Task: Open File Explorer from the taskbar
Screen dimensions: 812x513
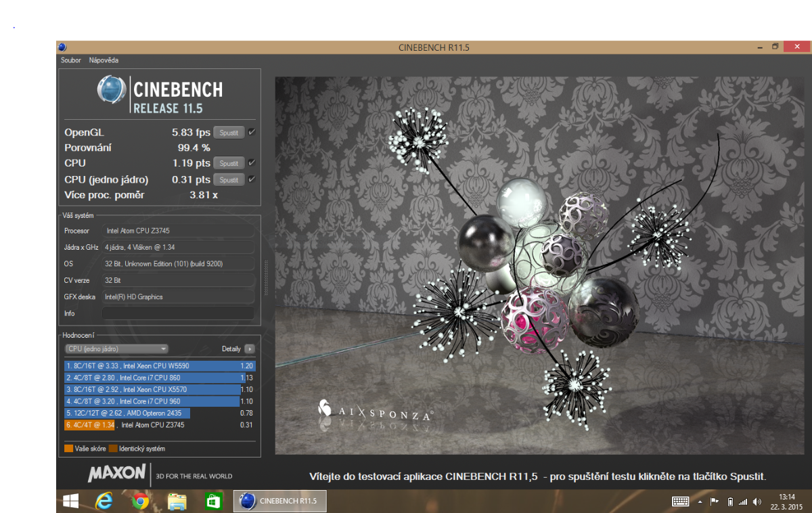Action: pyautogui.click(x=177, y=501)
